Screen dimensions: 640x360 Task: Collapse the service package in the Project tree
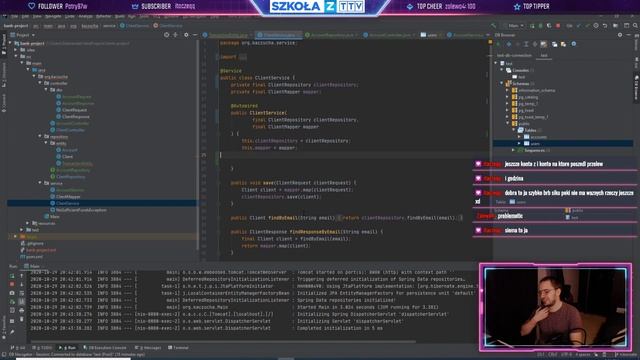click(40, 183)
